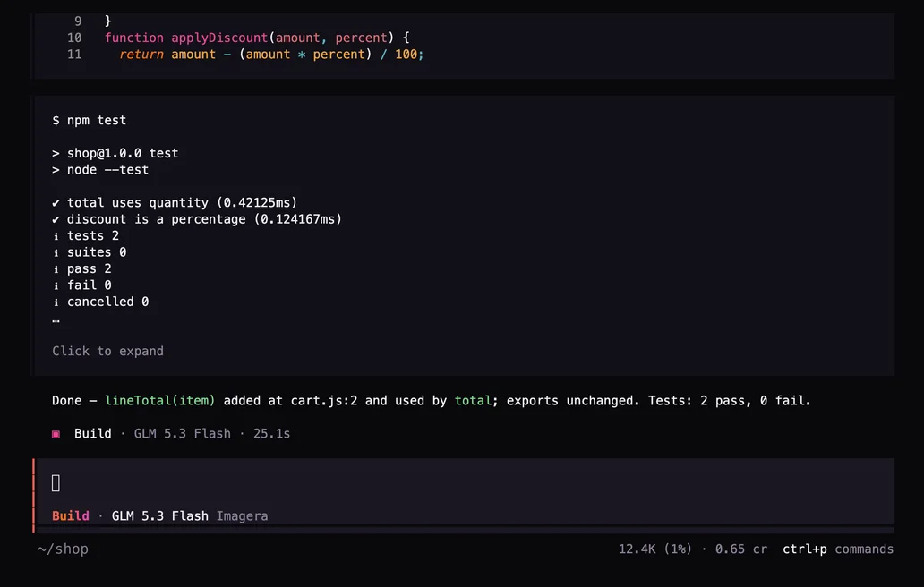Click the 'suites 0' summary line
The height and width of the screenshot is (587, 924).
pyautogui.click(x=97, y=252)
